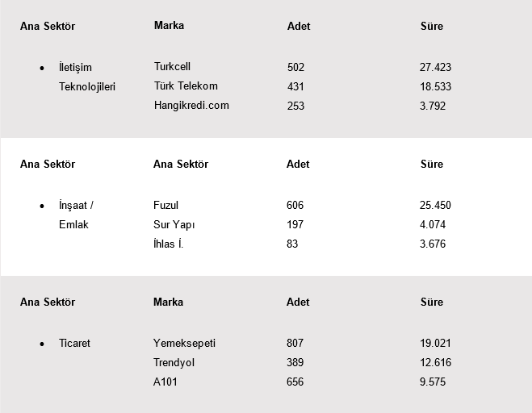Select Fuzul's duration value 25.450
The width and height of the screenshot is (532, 413).
click(435, 206)
